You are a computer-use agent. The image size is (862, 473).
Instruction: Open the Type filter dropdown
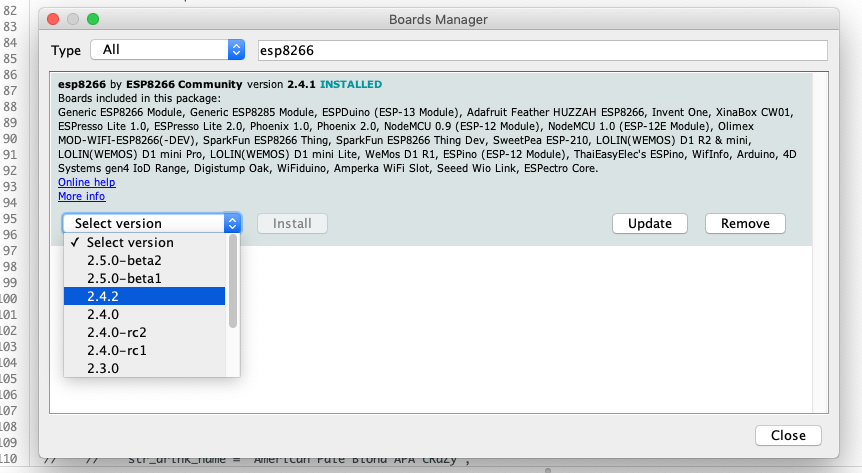pyautogui.click(x=167, y=50)
